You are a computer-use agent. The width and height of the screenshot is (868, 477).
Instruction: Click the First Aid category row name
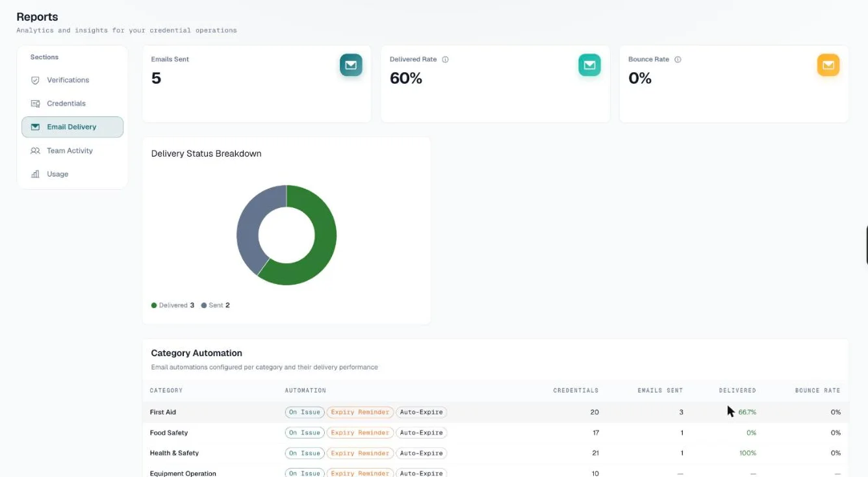point(163,412)
